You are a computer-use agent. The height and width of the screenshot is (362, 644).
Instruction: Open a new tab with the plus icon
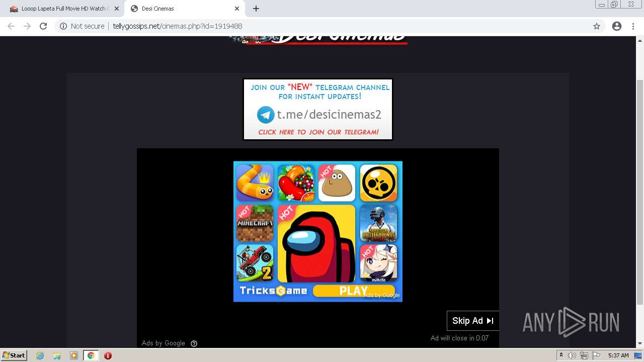click(256, 9)
